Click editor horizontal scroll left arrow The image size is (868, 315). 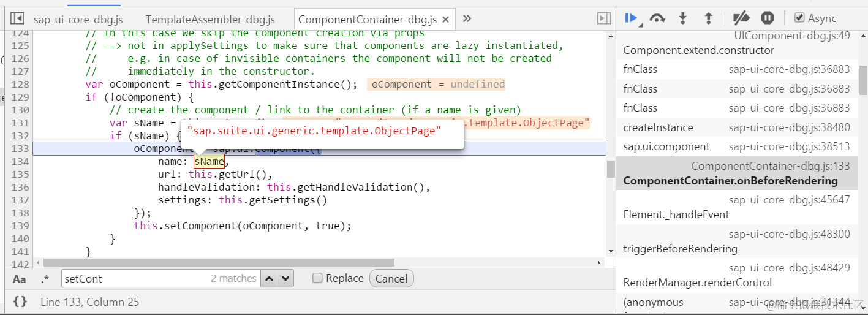coord(39,262)
